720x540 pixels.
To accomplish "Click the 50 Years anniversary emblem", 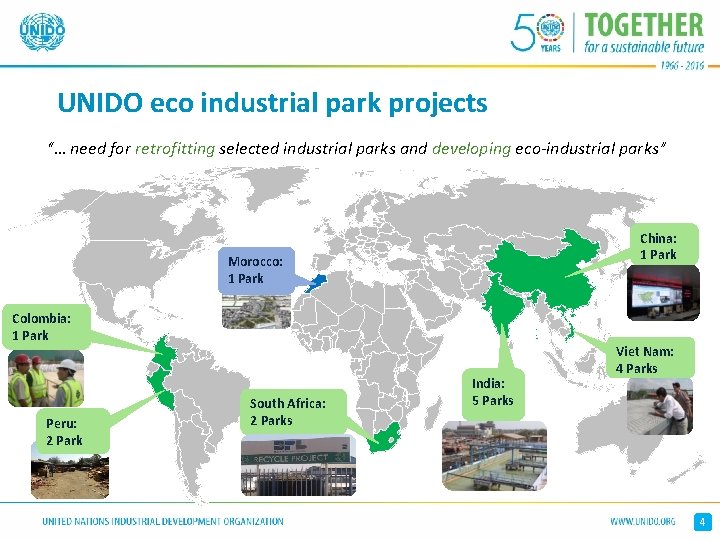I will pyautogui.click(x=537, y=32).
